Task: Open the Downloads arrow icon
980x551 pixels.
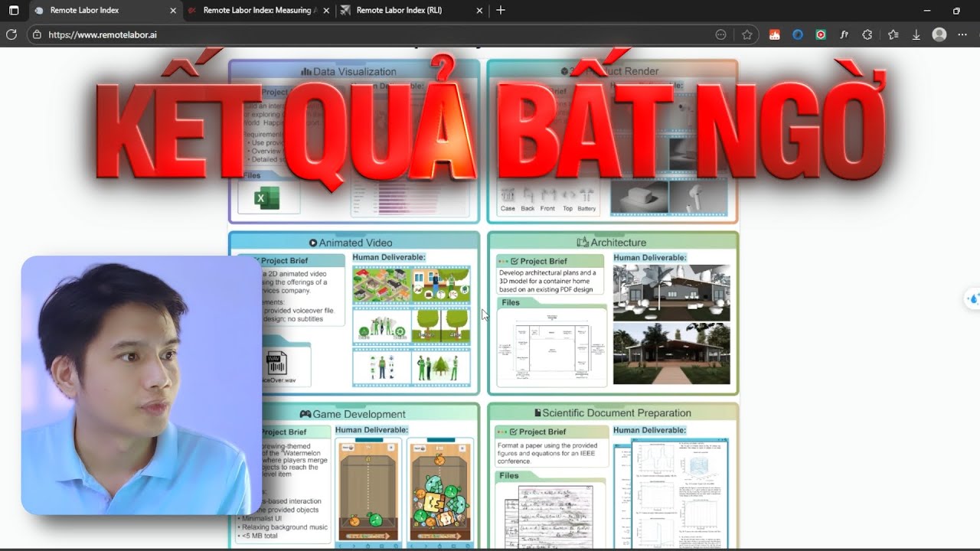Action: (x=916, y=34)
